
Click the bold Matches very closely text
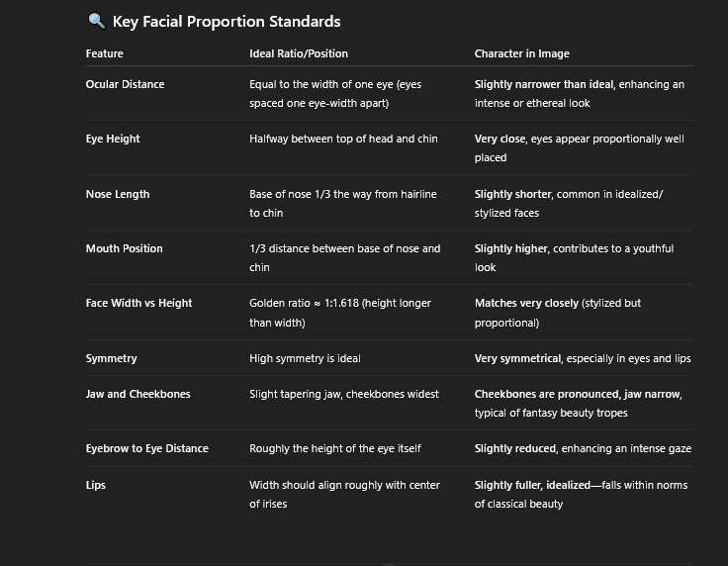coord(526,303)
